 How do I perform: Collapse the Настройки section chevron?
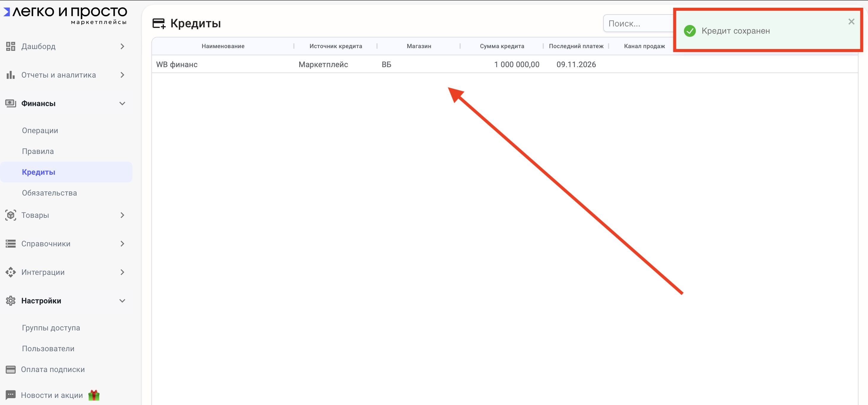[122, 300]
